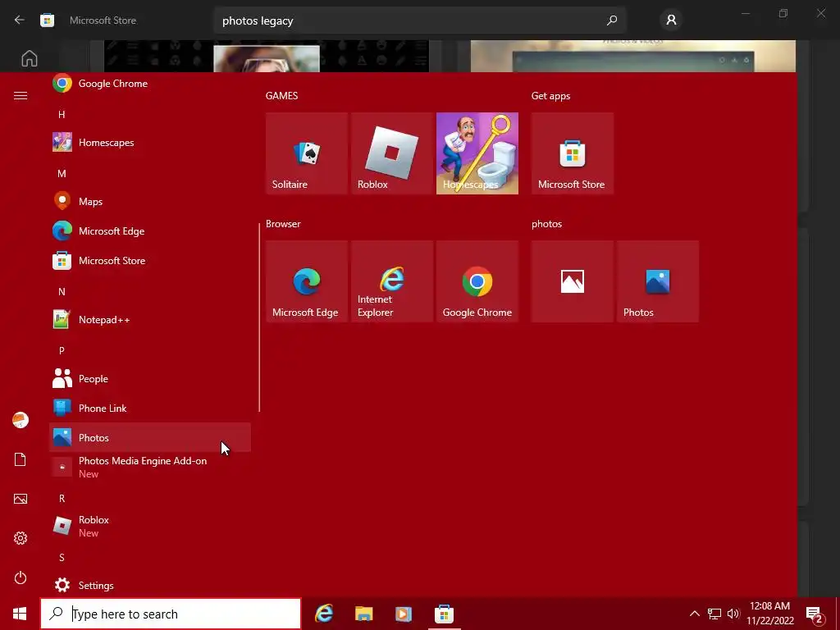Open the notification center icon

tap(814, 614)
